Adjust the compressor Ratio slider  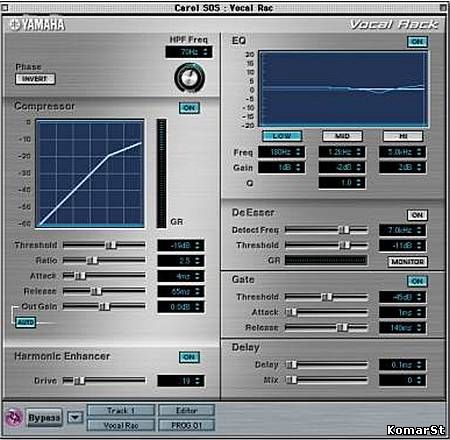(104, 260)
